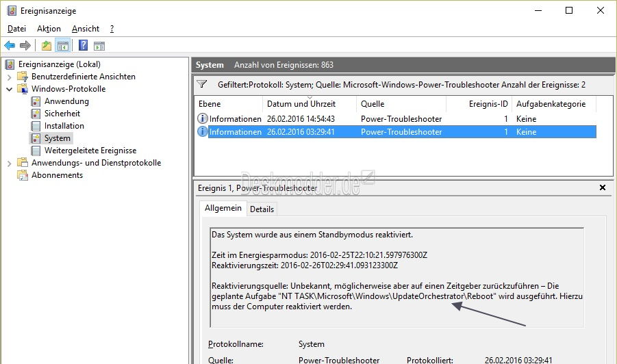Click the Benutzerdefinierte Ansichten folder icon
This screenshot has width=617, height=364.
(x=23, y=76)
